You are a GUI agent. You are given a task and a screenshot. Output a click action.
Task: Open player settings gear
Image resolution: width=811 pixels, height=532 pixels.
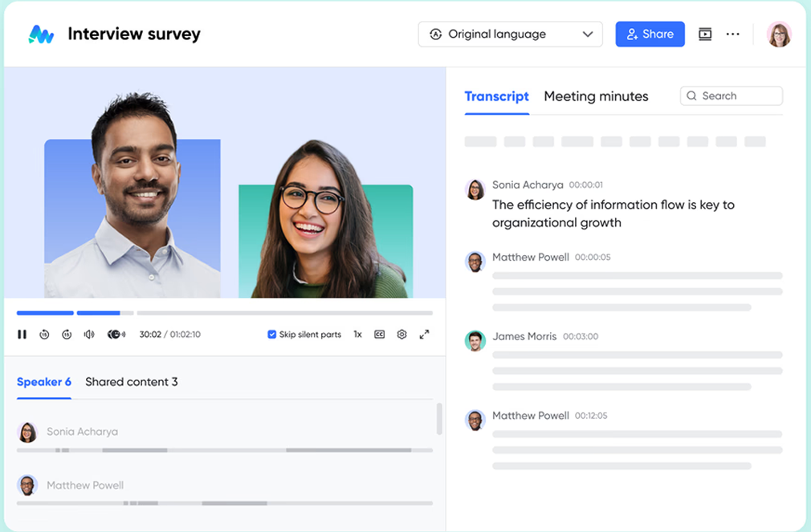402,335
